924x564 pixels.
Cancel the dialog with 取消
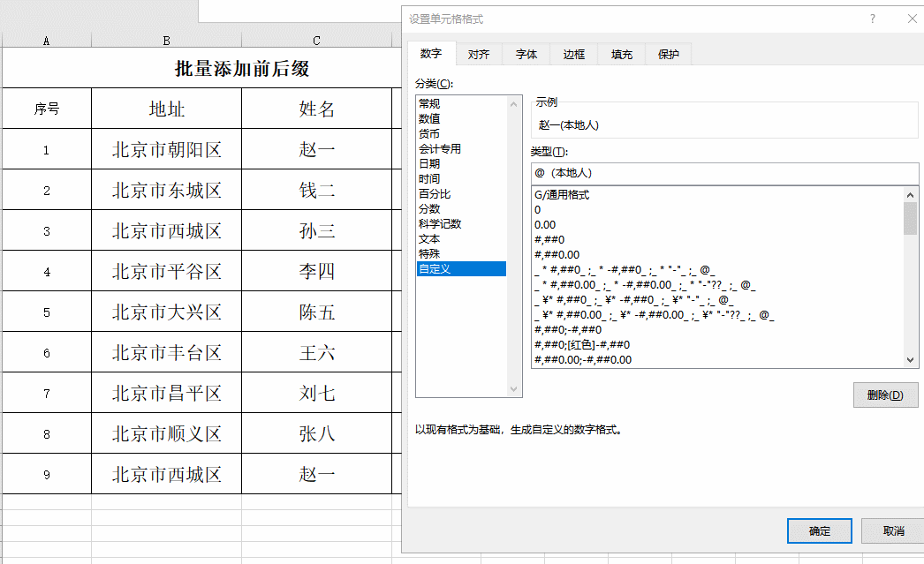point(893,530)
